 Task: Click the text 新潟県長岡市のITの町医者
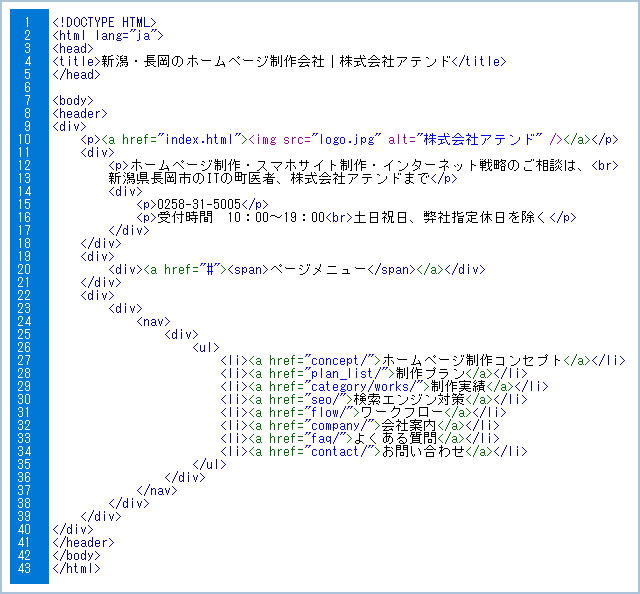pyautogui.click(x=191, y=178)
